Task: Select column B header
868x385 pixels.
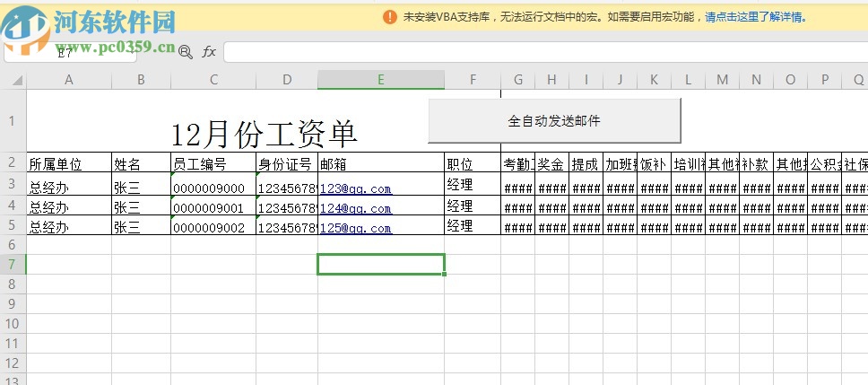Action: pyautogui.click(x=141, y=80)
